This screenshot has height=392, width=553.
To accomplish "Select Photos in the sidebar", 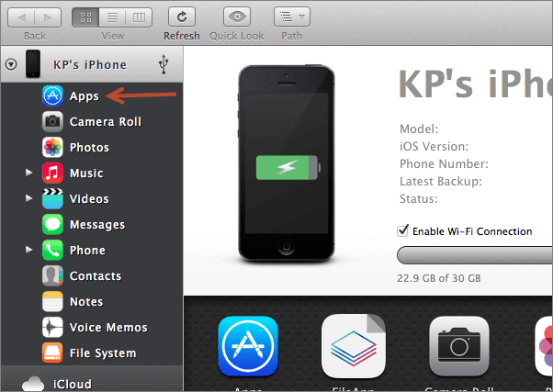I will (x=89, y=148).
